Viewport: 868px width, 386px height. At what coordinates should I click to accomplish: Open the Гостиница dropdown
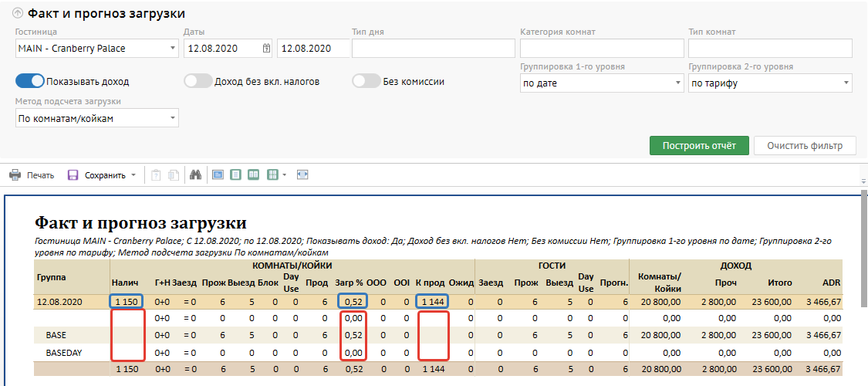(96, 49)
